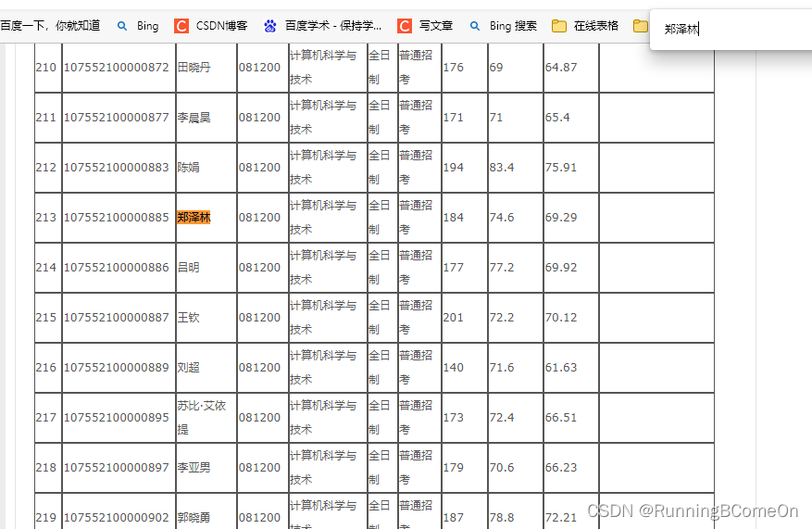Select name cell 吕明
Screen dimensions: 812x529
[x=188, y=268]
